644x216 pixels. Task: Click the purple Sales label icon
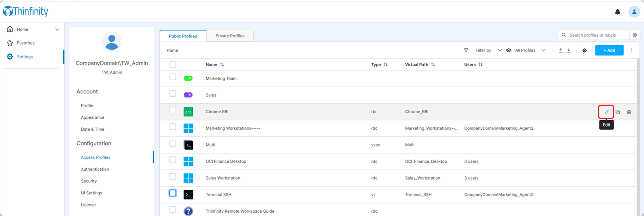coord(188,95)
